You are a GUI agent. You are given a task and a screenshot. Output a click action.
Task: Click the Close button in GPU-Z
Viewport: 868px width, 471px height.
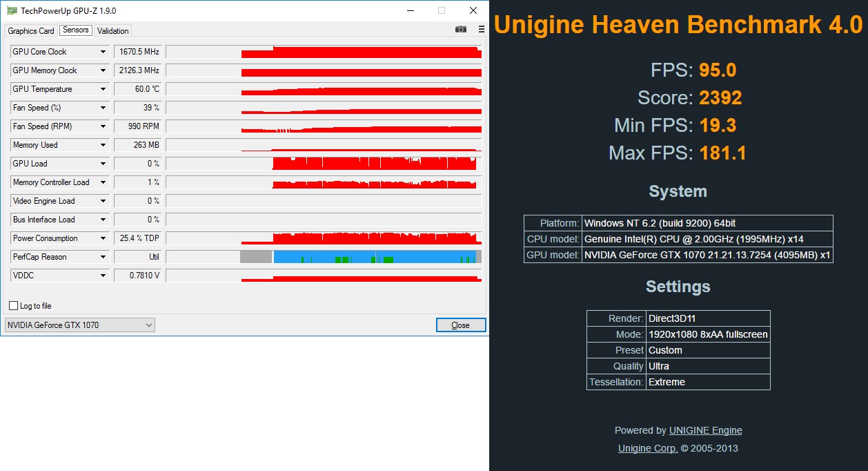[x=461, y=325]
